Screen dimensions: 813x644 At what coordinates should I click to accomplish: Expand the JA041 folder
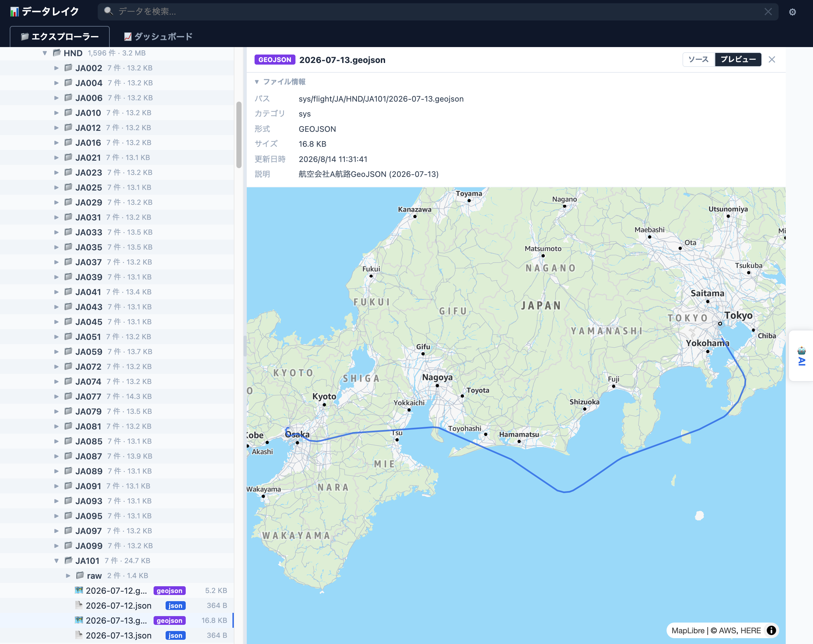[56, 292]
